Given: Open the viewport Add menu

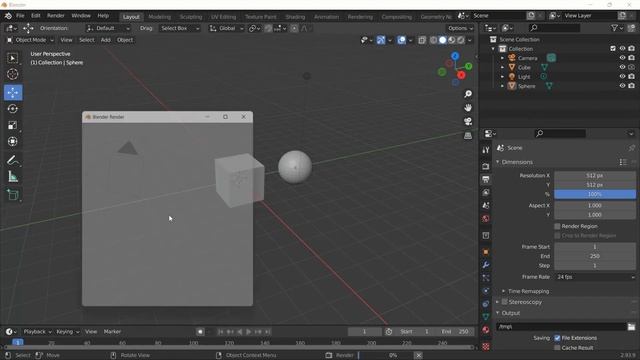Looking at the screenshot, I should click(x=106, y=40).
